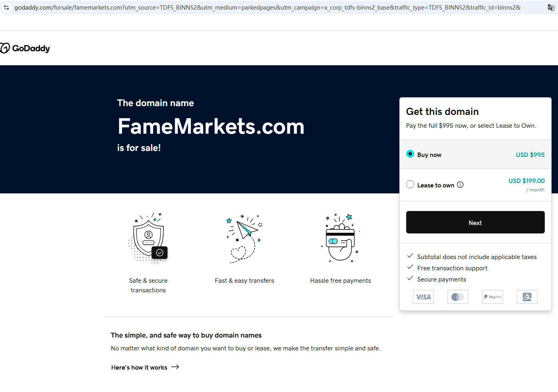Viewport: 558px width, 392px height.
Task: Click the translate page icon in address bar
Action: (x=551, y=8)
